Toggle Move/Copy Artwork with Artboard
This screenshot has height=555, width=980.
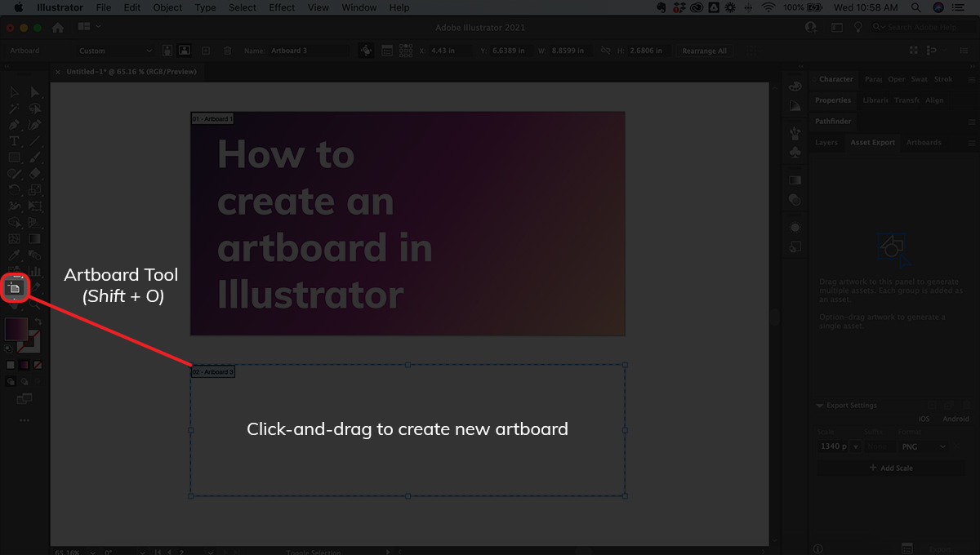click(366, 51)
